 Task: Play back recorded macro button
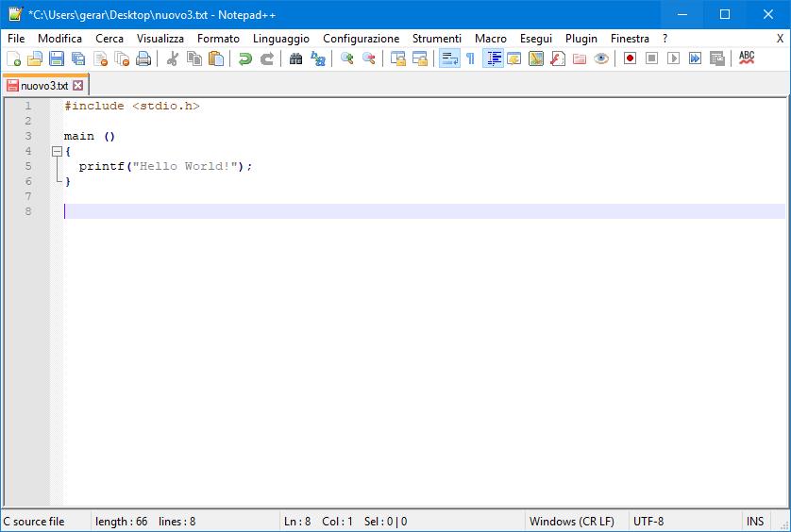(x=673, y=58)
